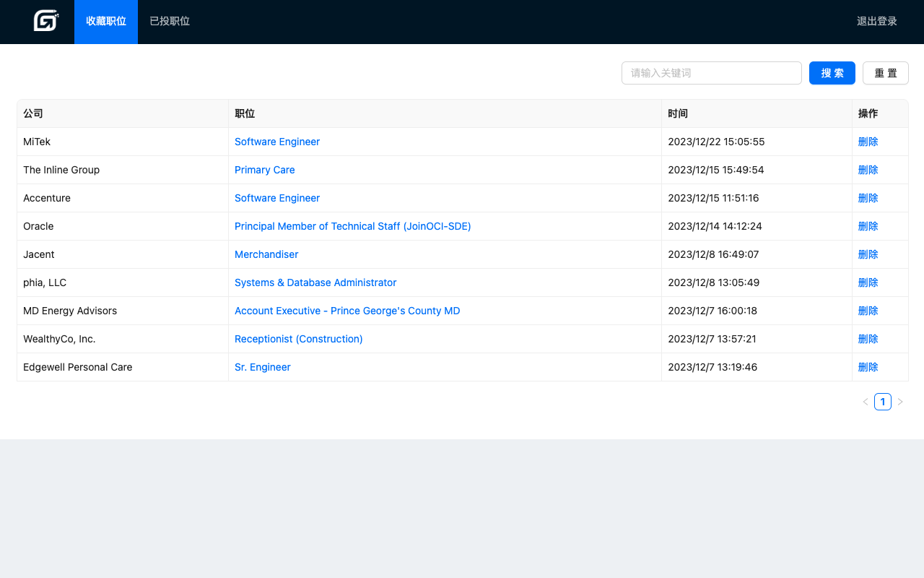Viewport: 924px width, 578px height.
Task: Open Receptionist (Construction) job link
Action: pos(299,339)
